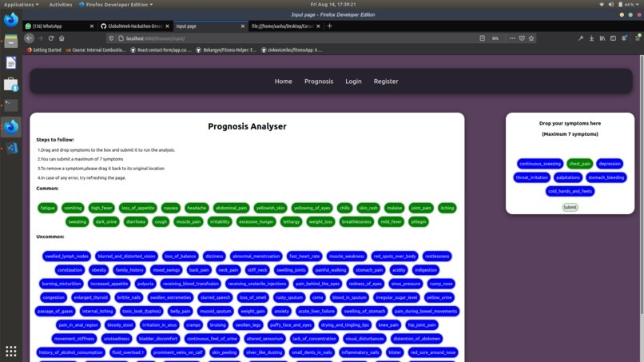
Task: Show all applications grid
Action: click(x=11, y=351)
